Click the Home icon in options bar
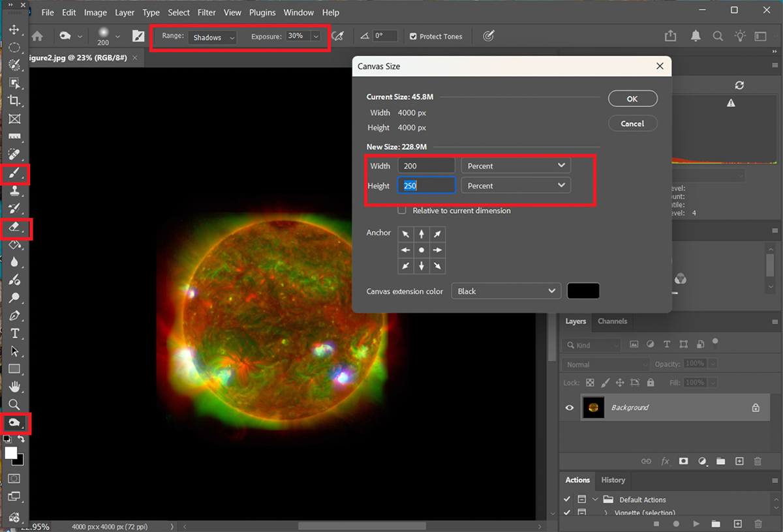The image size is (783, 532). point(38,37)
